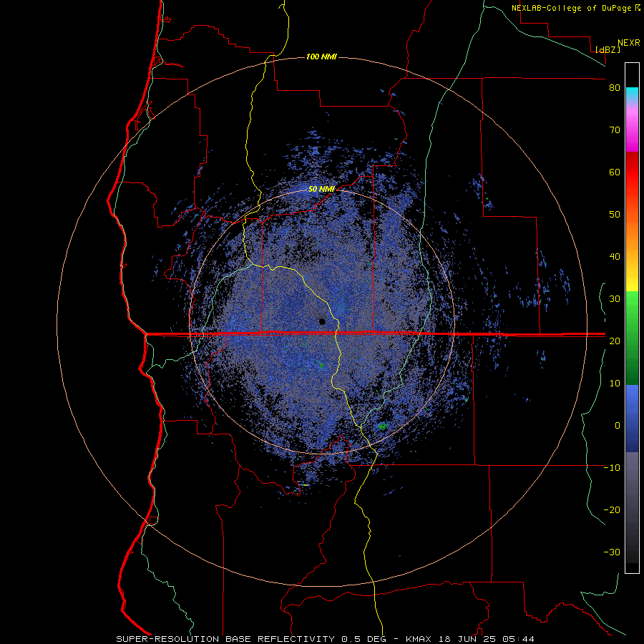The width and height of the screenshot is (644, 644).
Task: Click the 30 value on the dBZ scale
Action: click(615, 299)
